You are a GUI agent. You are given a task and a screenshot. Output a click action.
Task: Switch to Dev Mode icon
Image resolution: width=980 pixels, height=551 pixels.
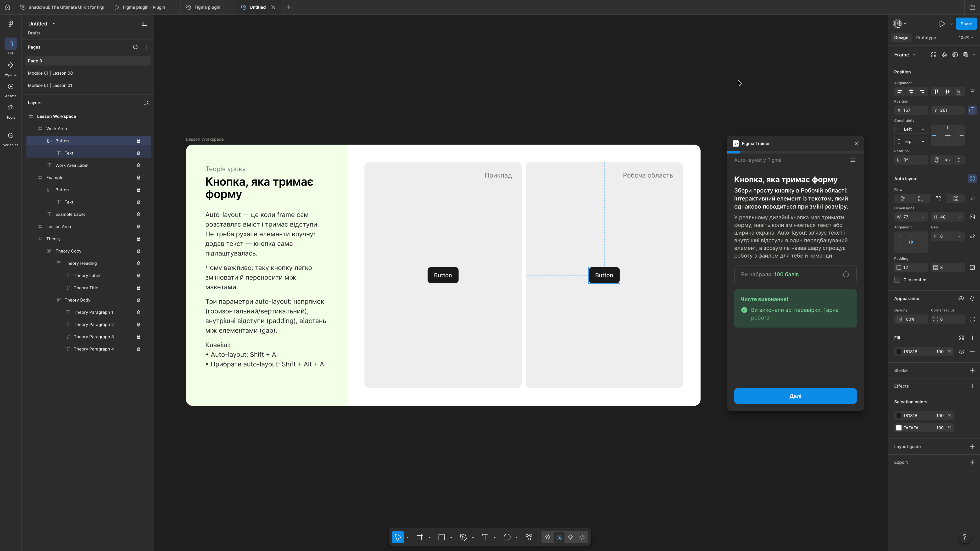(x=582, y=537)
